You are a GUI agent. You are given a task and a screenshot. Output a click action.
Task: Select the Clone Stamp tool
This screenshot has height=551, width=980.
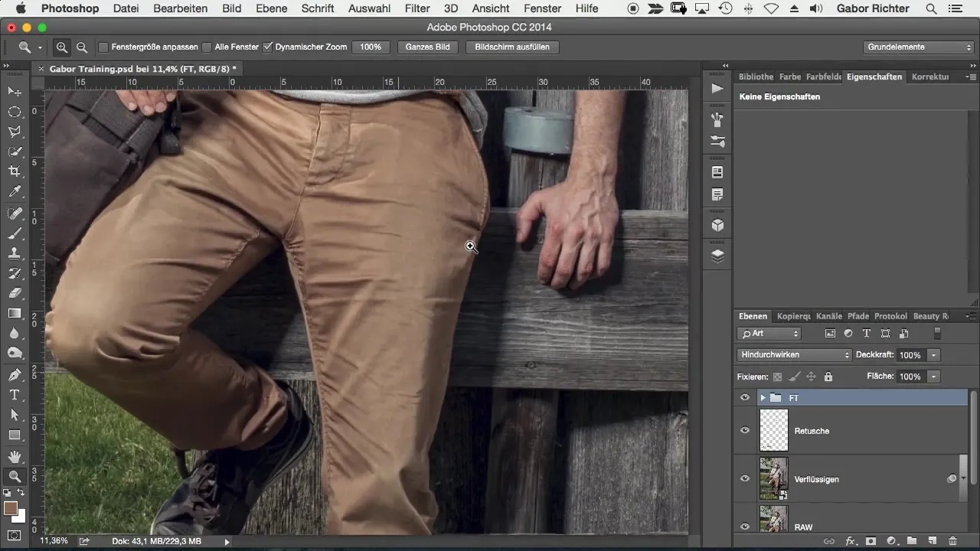point(14,253)
